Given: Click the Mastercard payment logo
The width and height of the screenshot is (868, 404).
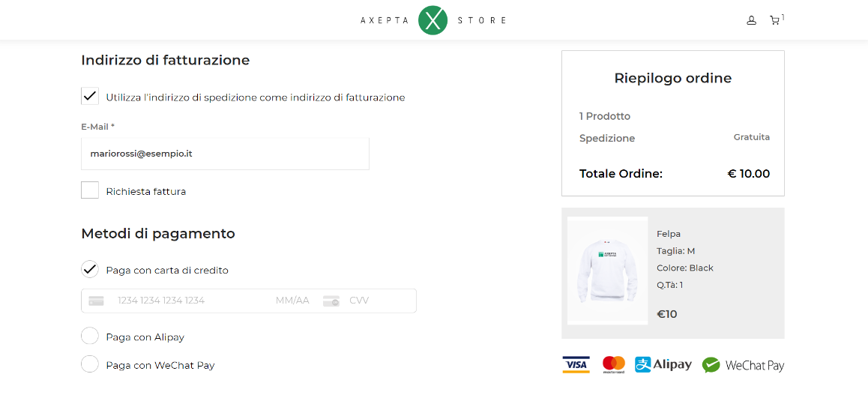Looking at the screenshot, I should pos(614,365).
